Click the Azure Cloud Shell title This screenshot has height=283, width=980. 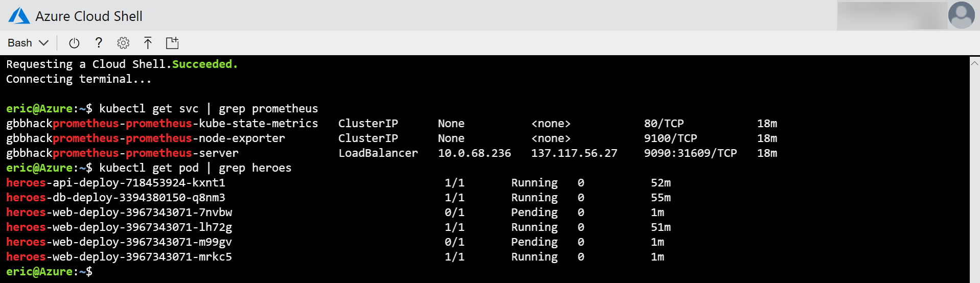[89, 16]
